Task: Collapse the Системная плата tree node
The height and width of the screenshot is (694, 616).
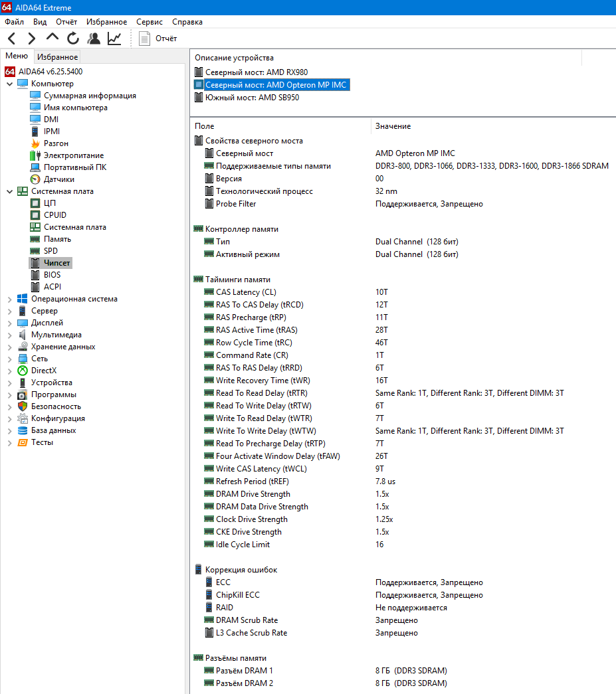Action: tap(10, 191)
